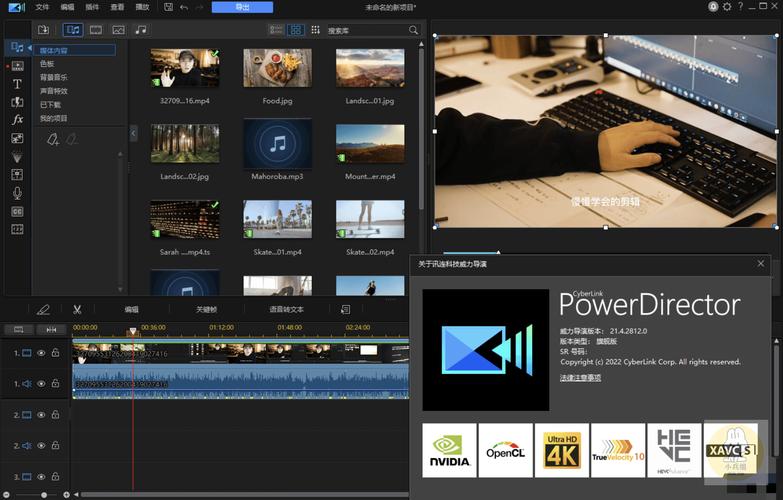
Task: Open the audio mixing room icon
Action: [x=17, y=175]
